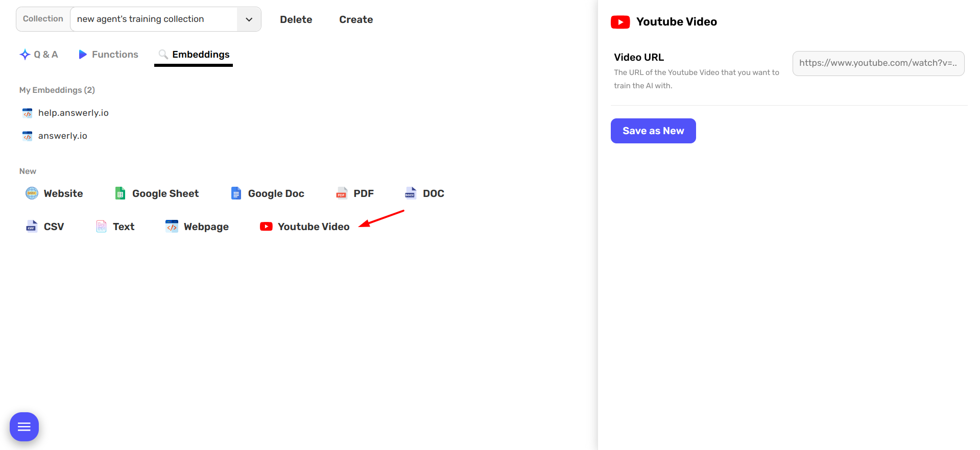Add a new Youtube Video embedding

coord(305,227)
